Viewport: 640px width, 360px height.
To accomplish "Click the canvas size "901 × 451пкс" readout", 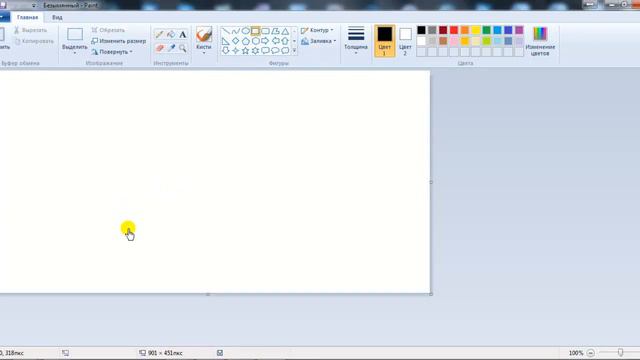I will (165, 353).
